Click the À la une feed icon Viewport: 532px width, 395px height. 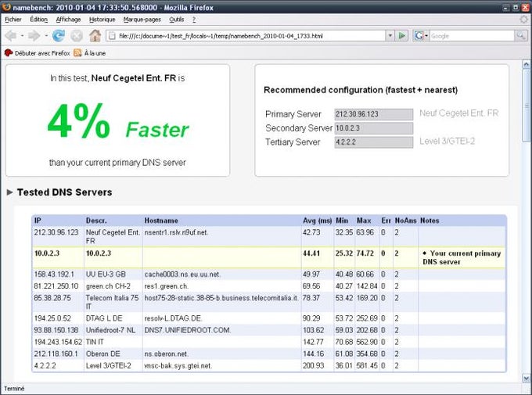coord(77,53)
